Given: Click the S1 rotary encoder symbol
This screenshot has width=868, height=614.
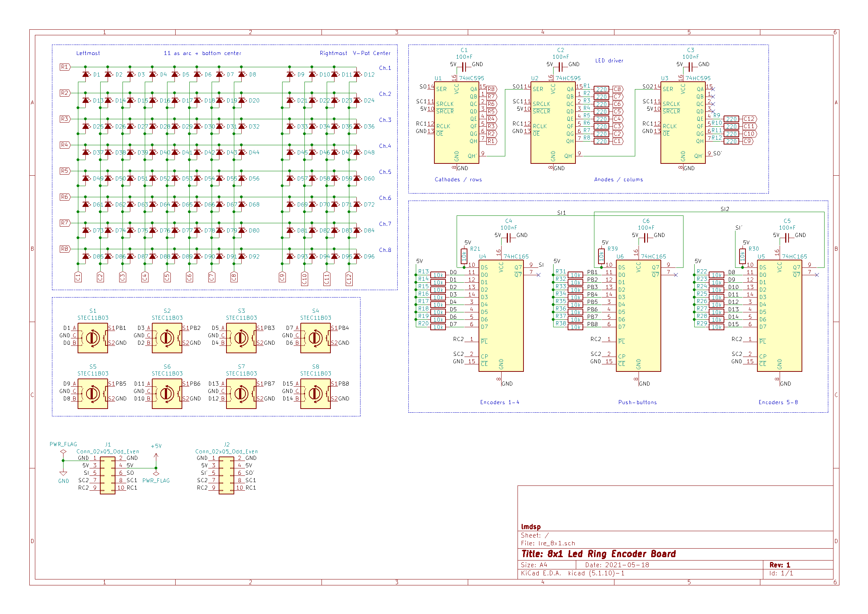Looking at the screenshot, I should (x=92, y=339).
